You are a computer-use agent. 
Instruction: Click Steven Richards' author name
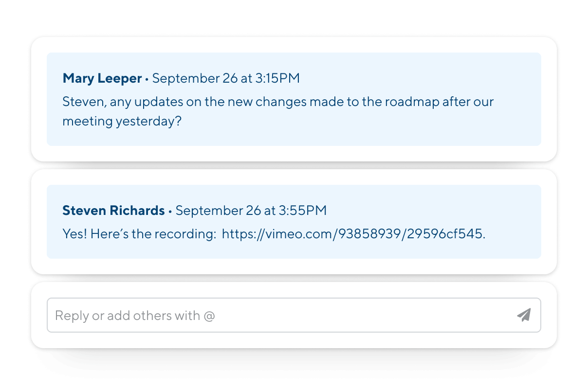pos(113,210)
